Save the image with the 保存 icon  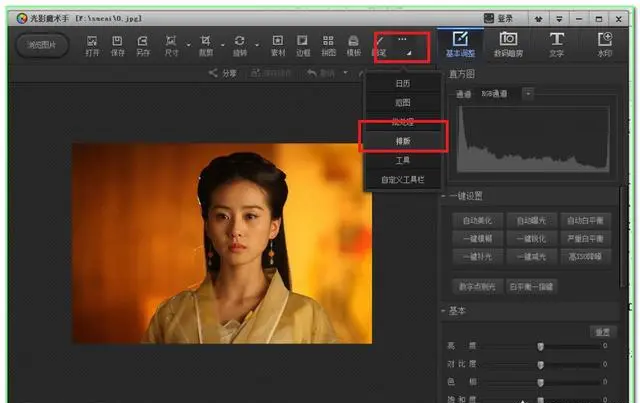[118, 46]
